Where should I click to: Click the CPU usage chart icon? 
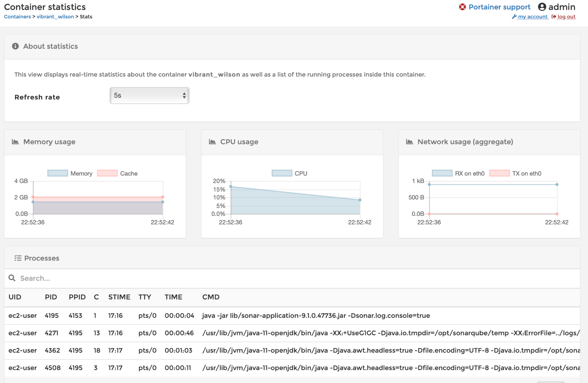tap(212, 142)
